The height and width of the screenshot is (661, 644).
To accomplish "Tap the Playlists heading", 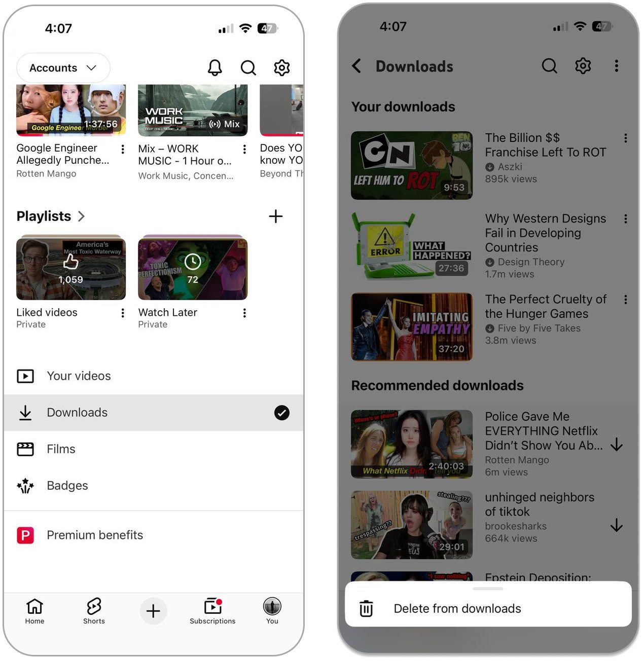I will pos(44,216).
